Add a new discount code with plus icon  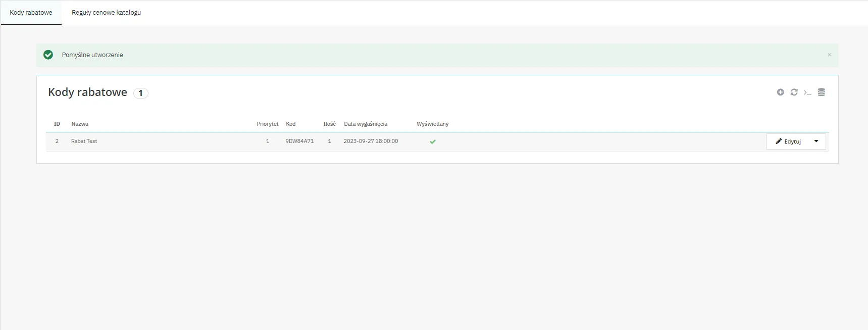pos(780,92)
